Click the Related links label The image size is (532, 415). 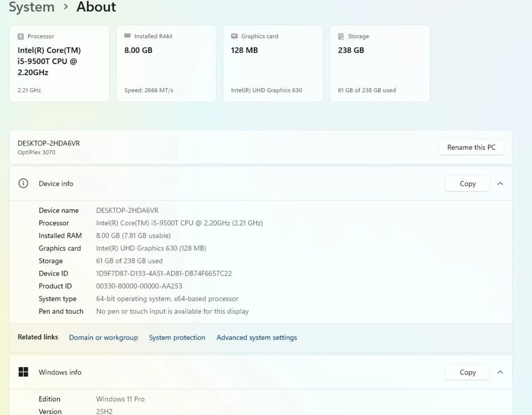tap(38, 337)
